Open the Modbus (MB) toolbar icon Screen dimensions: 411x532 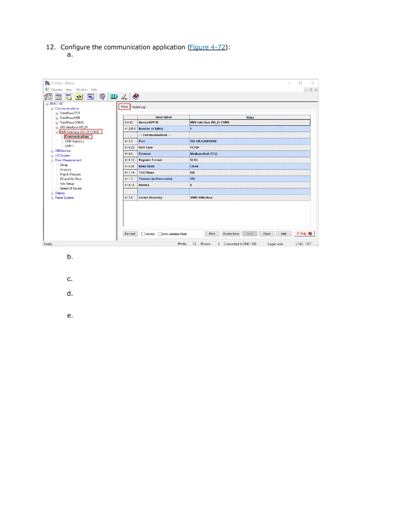[91, 97]
